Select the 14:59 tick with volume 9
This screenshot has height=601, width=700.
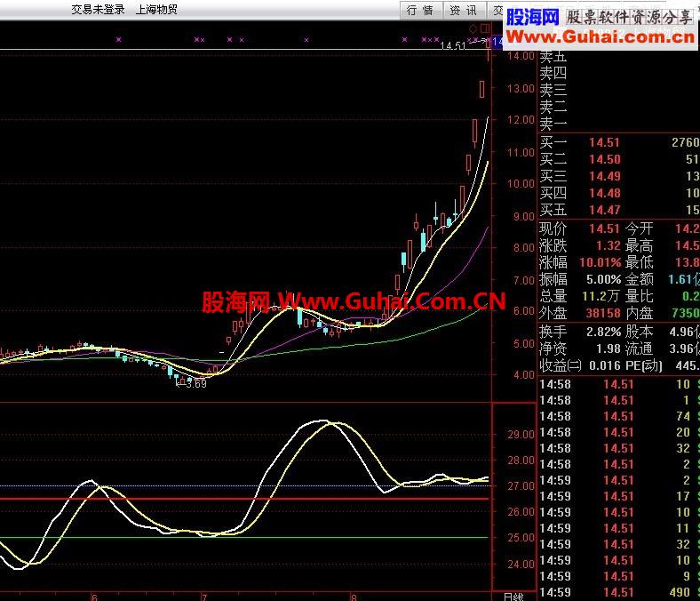point(619,576)
